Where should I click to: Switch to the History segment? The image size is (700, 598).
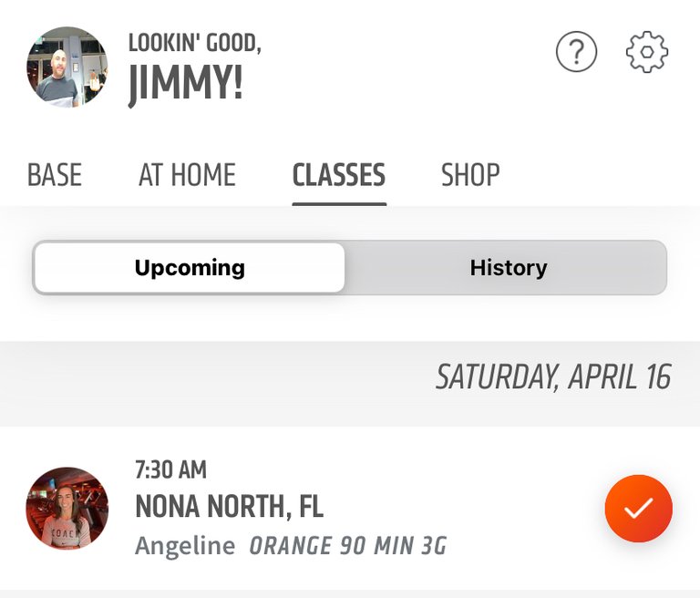(x=508, y=268)
